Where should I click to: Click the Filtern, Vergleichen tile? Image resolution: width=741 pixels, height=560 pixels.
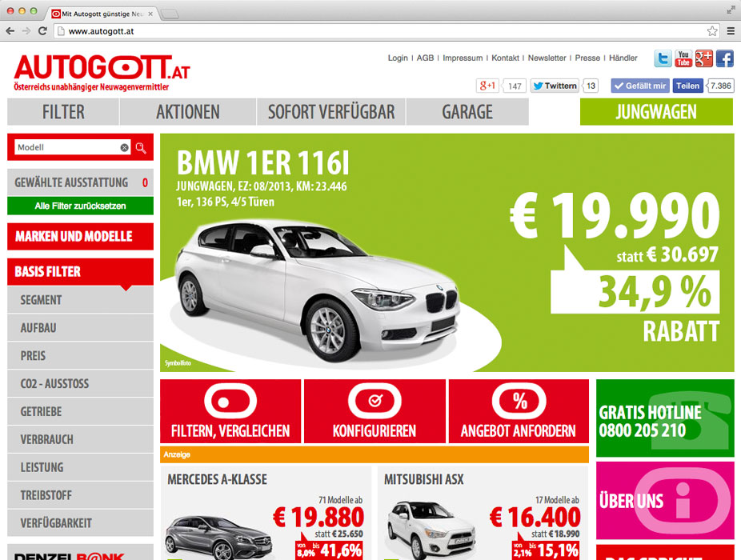pyautogui.click(x=230, y=410)
